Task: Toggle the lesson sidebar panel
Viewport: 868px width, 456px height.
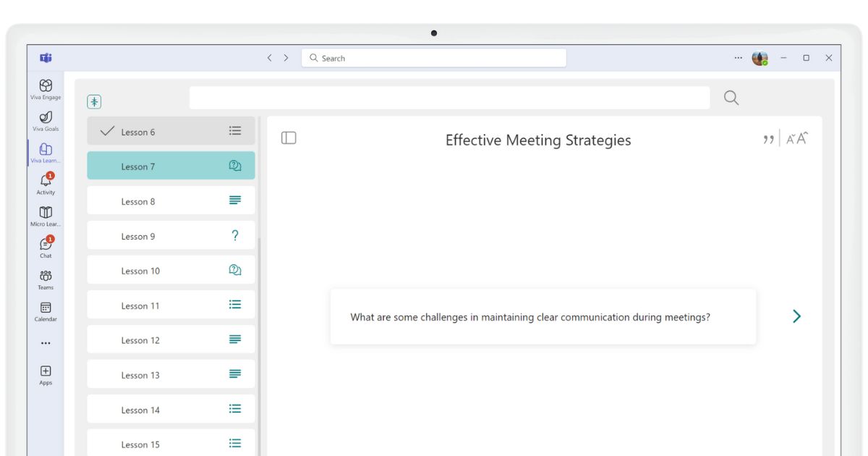Action: pyautogui.click(x=289, y=138)
